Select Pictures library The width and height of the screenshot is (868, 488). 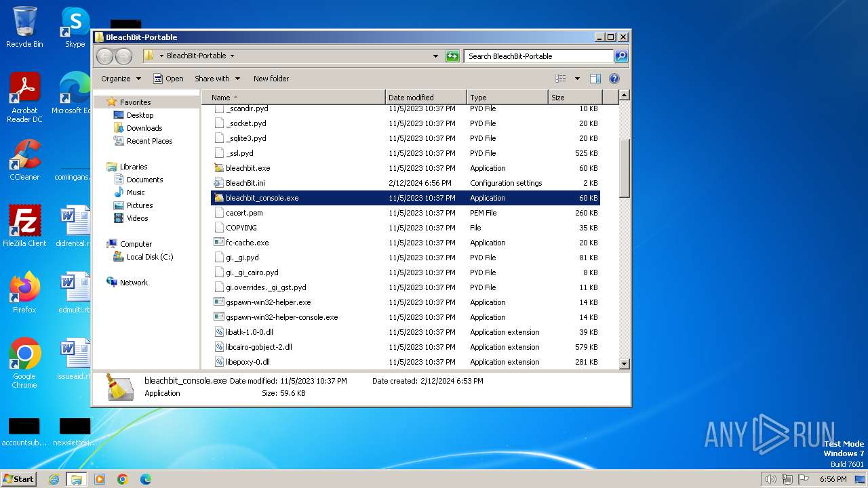[140, 205]
